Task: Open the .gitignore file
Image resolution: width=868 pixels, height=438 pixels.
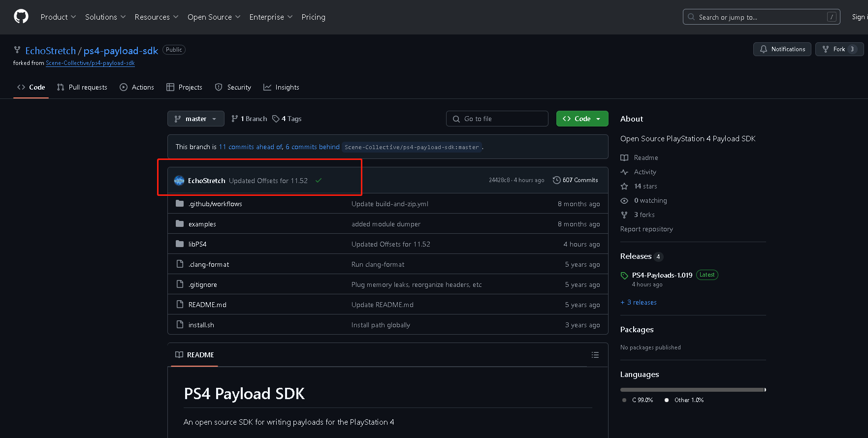Action: point(202,284)
